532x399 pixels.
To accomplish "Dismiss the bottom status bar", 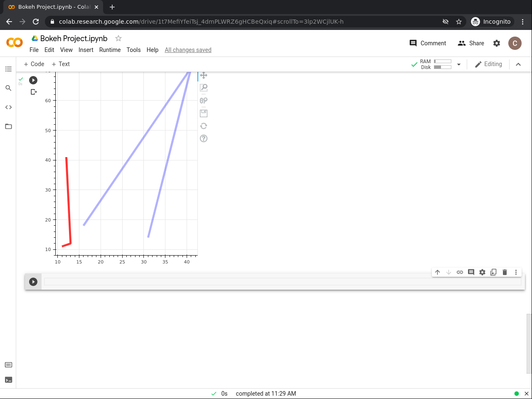I will pyautogui.click(x=526, y=394).
